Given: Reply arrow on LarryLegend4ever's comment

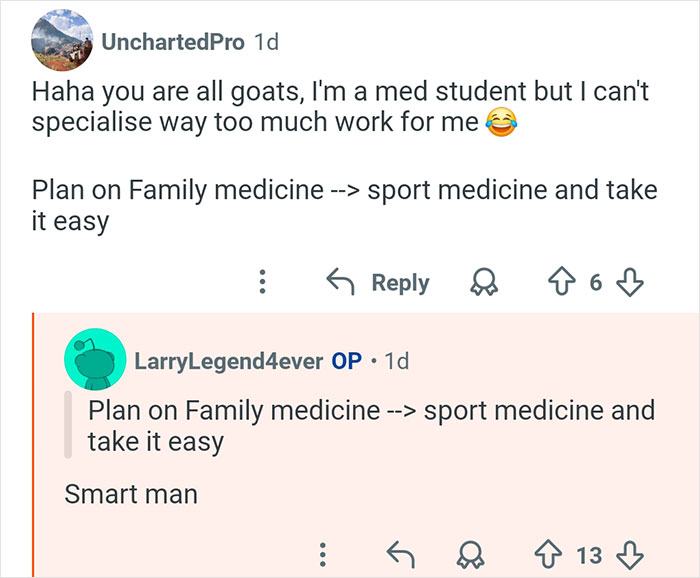Looking at the screenshot, I should click(x=398, y=554).
